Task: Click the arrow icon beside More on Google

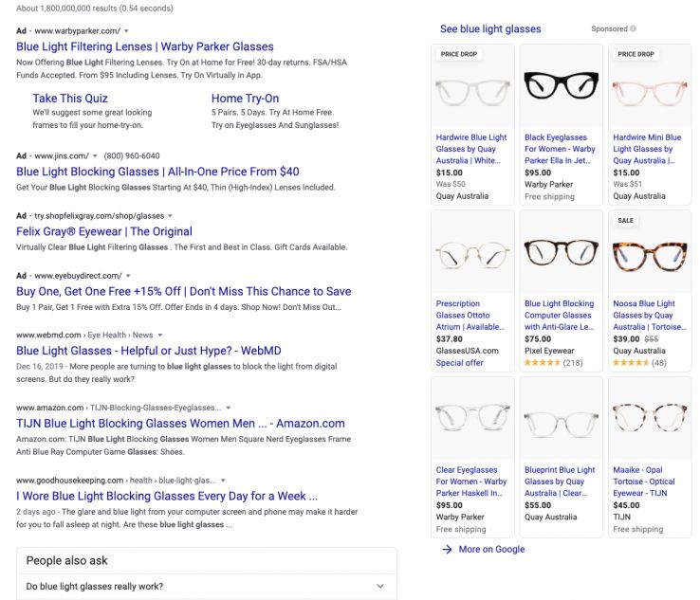Action: (x=447, y=549)
